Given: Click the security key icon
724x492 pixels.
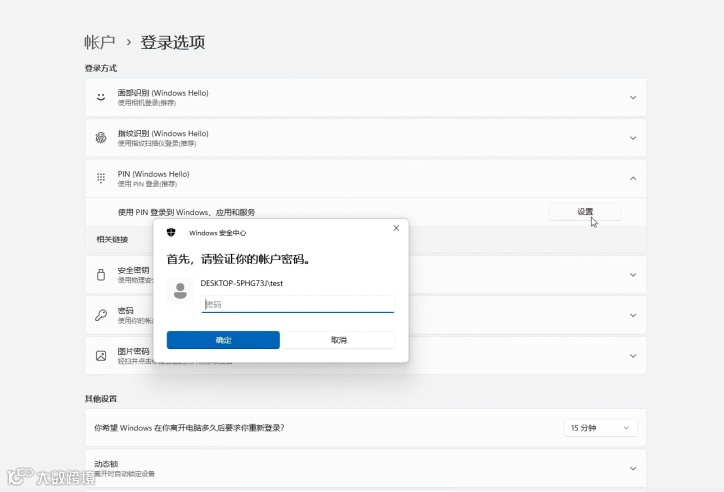Looking at the screenshot, I should pyautogui.click(x=101, y=275).
